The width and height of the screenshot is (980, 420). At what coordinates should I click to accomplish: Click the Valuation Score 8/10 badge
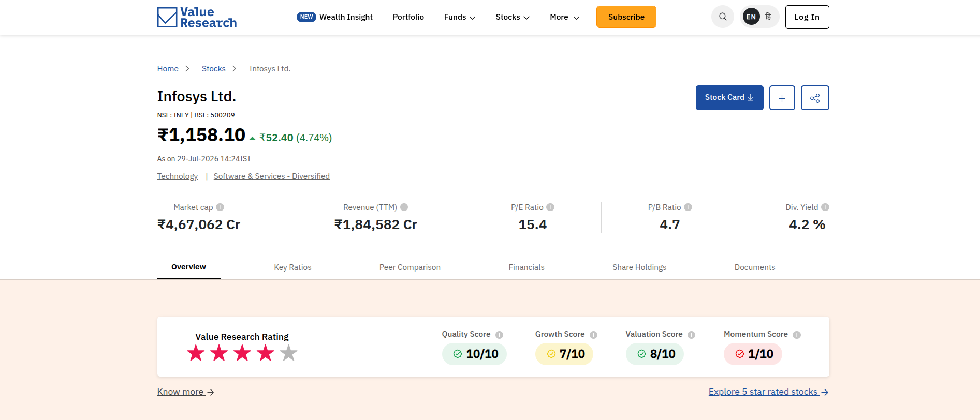654,354
